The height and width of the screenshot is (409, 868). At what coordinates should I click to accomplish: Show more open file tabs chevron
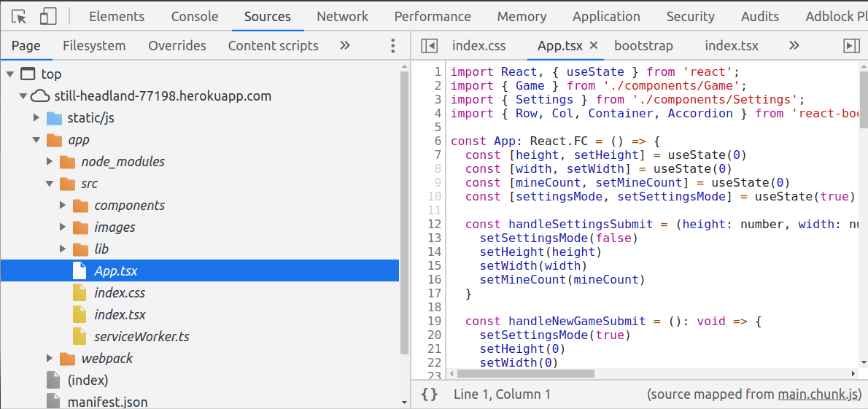[794, 46]
